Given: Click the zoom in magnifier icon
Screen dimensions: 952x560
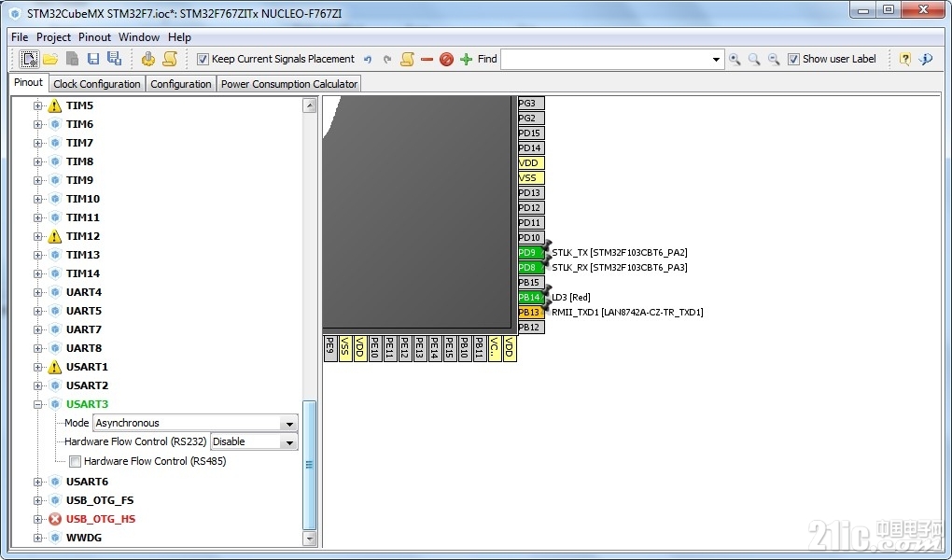Looking at the screenshot, I should tap(735, 59).
